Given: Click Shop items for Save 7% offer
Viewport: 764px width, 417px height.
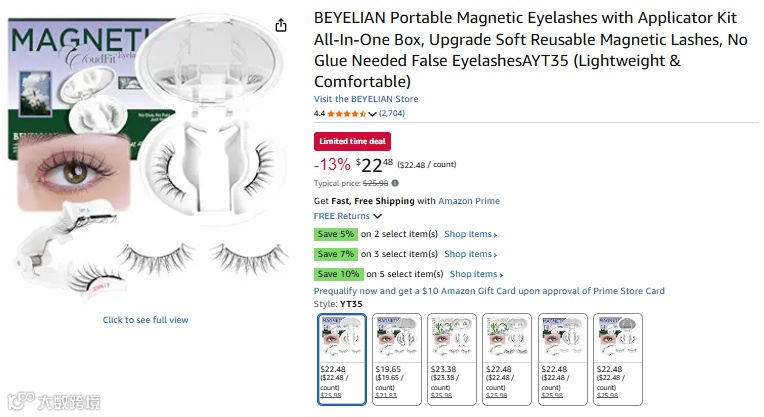Looking at the screenshot, I should (470, 254).
